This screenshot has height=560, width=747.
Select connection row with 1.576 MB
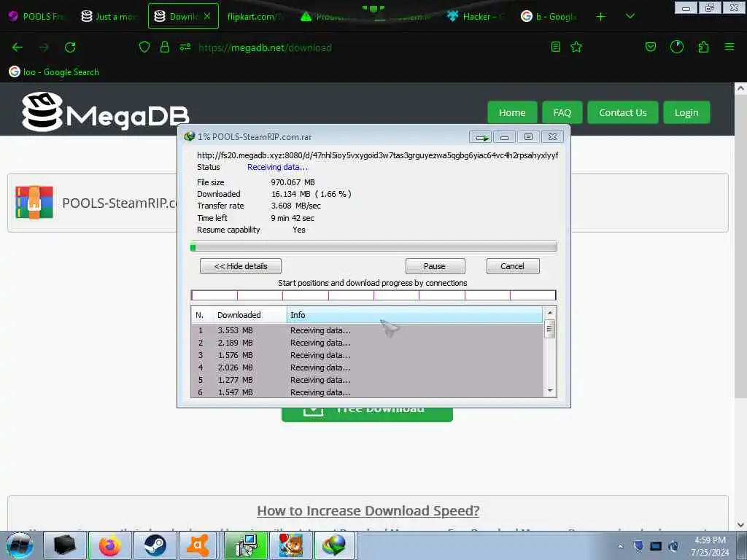(x=367, y=355)
